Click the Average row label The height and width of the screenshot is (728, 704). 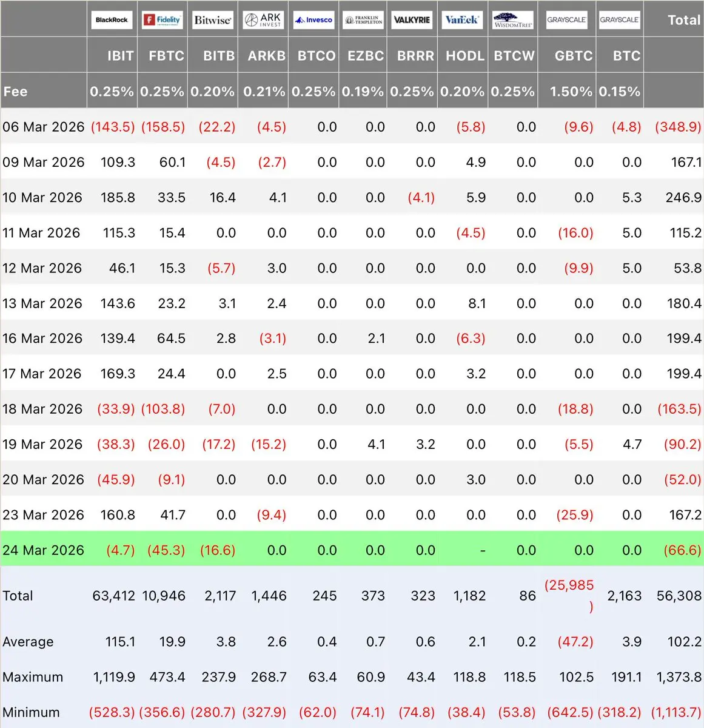pos(28,642)
